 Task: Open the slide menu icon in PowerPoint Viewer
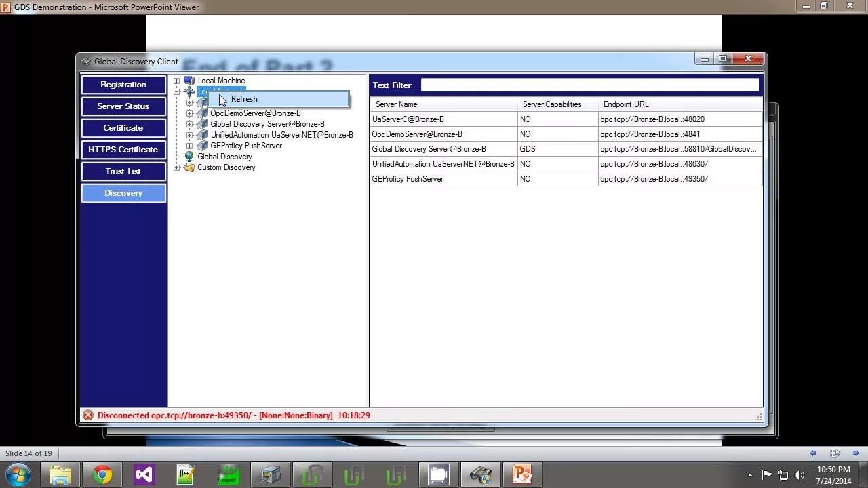click(835, 453)
